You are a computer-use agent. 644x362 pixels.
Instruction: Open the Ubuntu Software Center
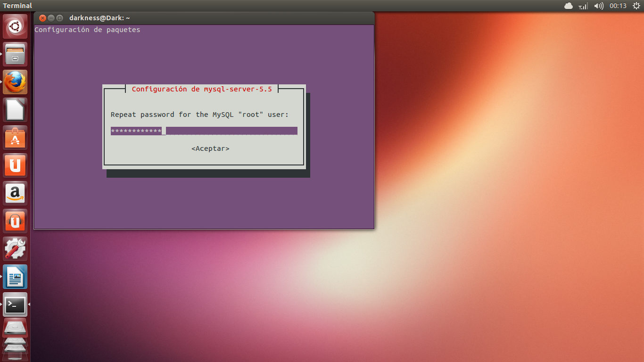(15, 138)
